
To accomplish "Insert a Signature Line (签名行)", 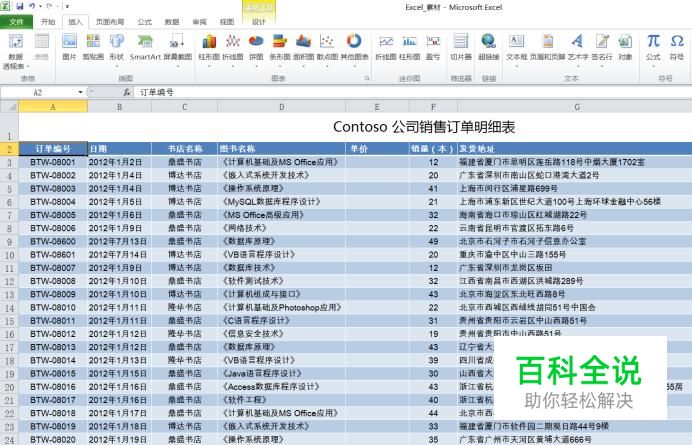I will (602, 49).
